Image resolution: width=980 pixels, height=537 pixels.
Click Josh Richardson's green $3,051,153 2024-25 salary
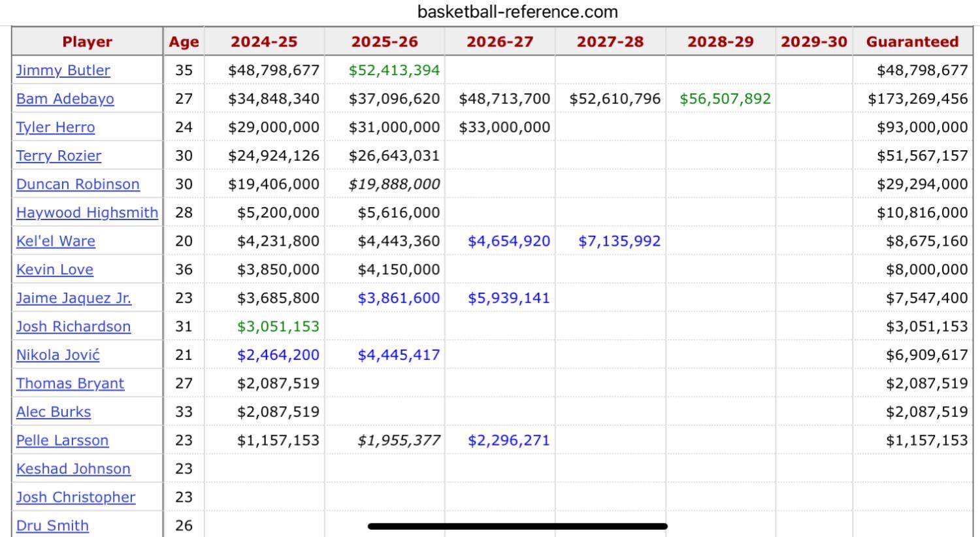278,327
